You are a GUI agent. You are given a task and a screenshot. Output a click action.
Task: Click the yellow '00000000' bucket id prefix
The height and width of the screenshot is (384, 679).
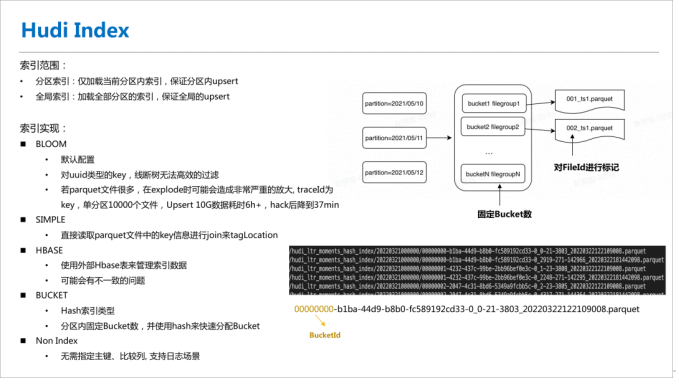pyautogui.click(x=314, y=309)
